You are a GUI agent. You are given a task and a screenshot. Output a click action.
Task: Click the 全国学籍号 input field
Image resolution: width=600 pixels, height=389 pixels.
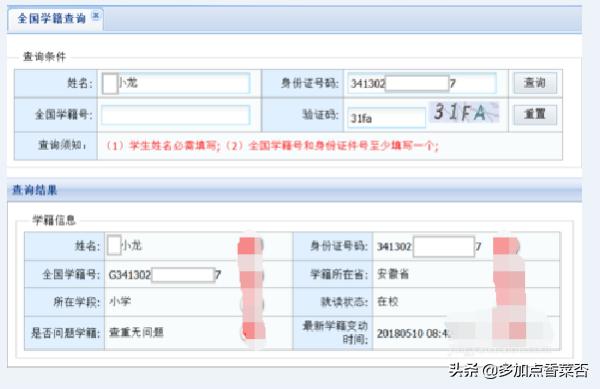coord(176,115)
